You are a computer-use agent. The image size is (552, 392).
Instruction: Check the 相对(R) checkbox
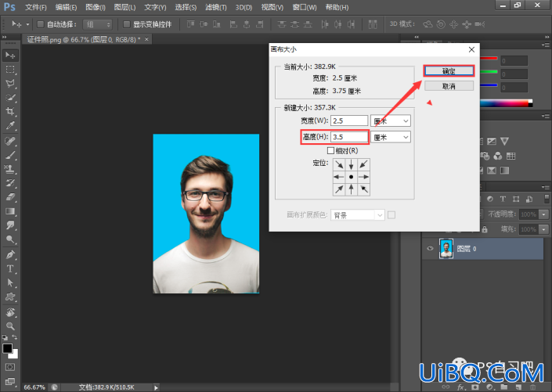330,150
